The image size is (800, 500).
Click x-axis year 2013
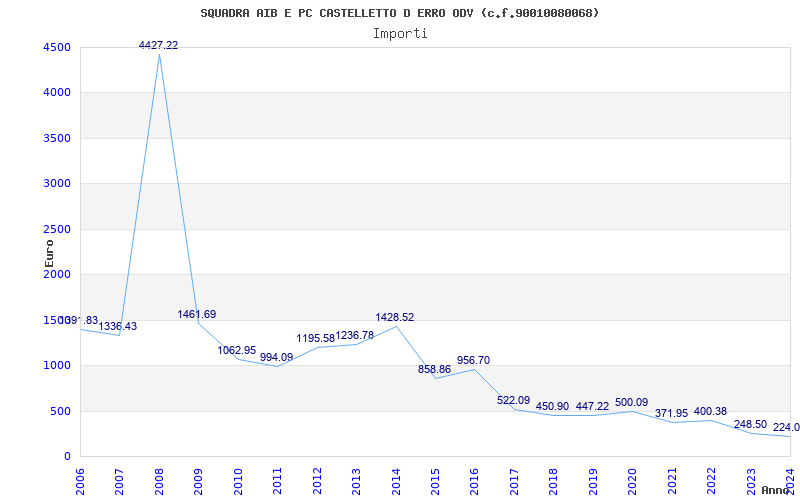[x=356, y=482]
